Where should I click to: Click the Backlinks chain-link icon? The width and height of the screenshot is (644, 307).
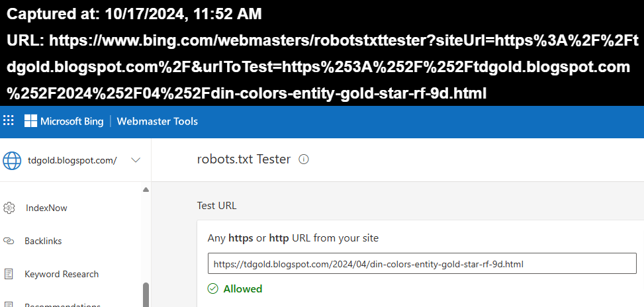pos(9,241)
